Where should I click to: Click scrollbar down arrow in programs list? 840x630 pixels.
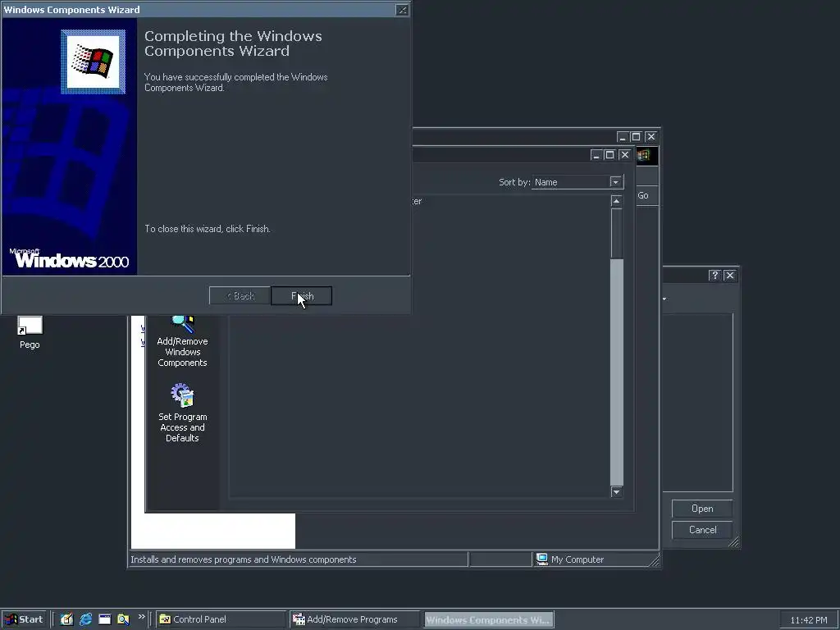click(617, 492)
